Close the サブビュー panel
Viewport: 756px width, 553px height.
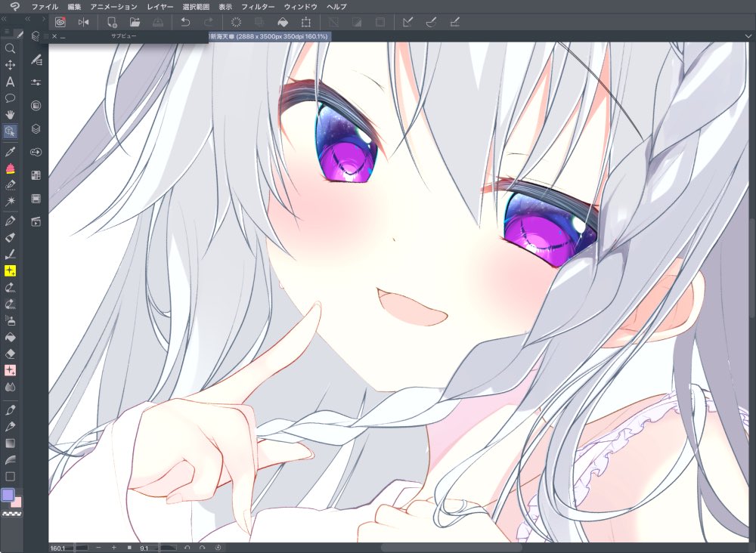pyautogui.click(x=54, y=36)
